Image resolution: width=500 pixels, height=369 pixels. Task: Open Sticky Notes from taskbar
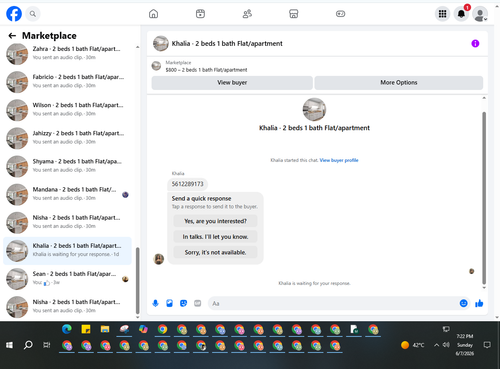click(x=86, y=329)
